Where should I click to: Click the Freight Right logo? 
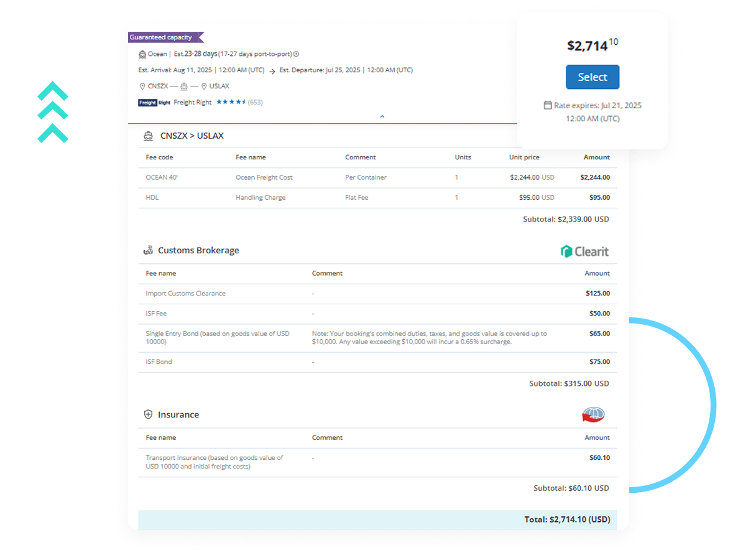154,103
